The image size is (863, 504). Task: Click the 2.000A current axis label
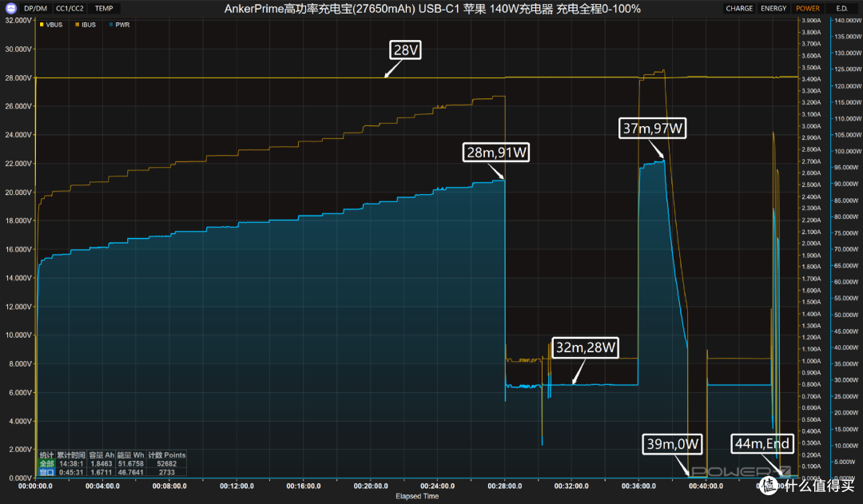pos(811,244)
